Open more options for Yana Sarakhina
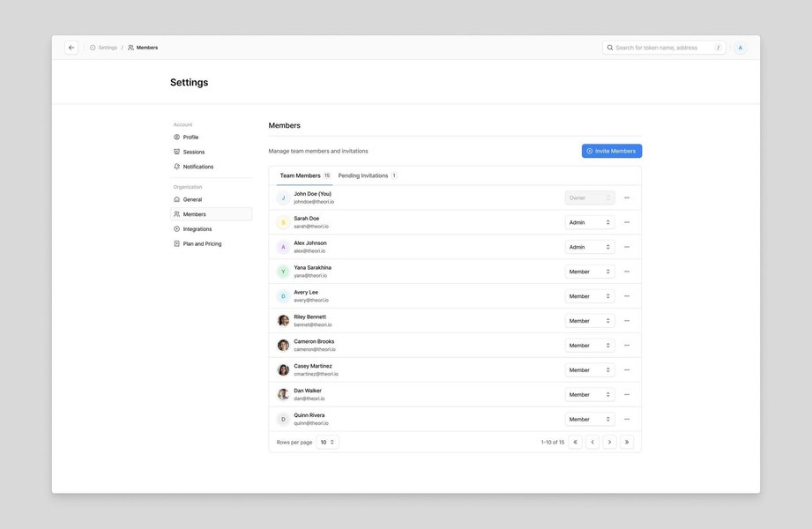Screen dimensions: 812x529 (627, 272)
